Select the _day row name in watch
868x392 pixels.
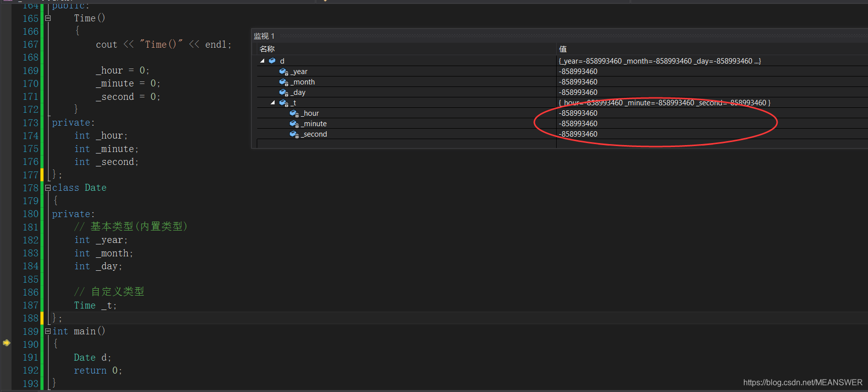298,92
